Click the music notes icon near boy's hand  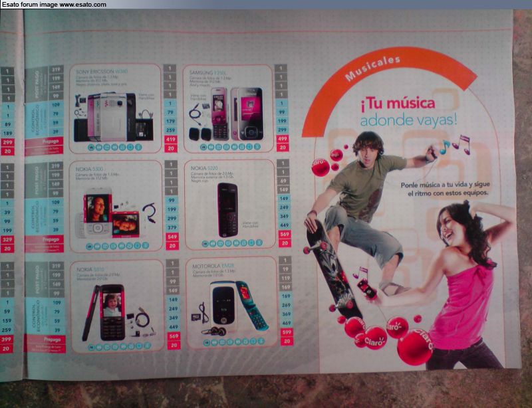(x=455, y=144)
